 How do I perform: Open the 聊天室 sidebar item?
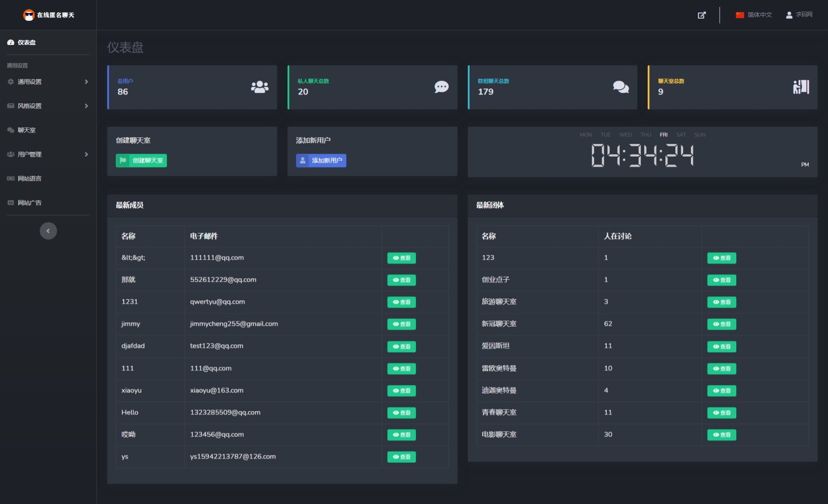pos(27,131)
